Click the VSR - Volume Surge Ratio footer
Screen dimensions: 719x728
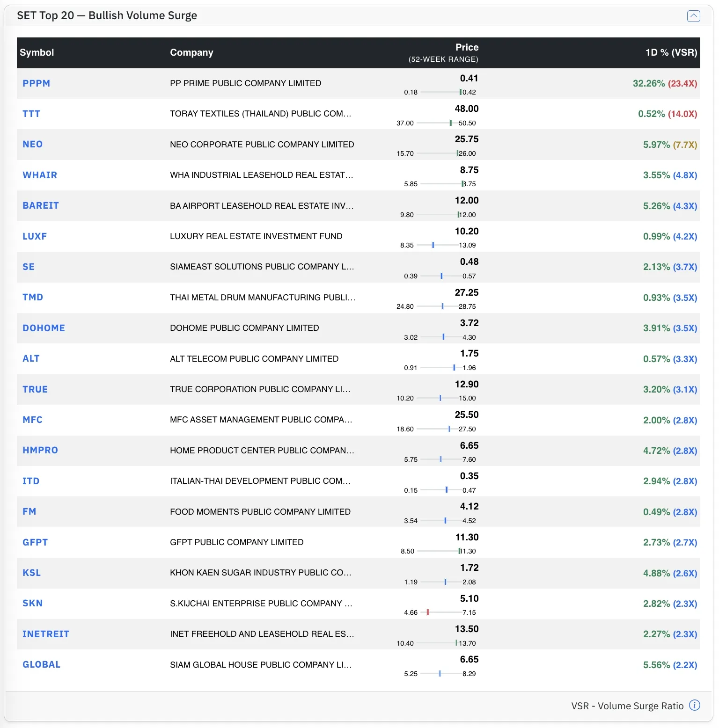tap(627, 706)
